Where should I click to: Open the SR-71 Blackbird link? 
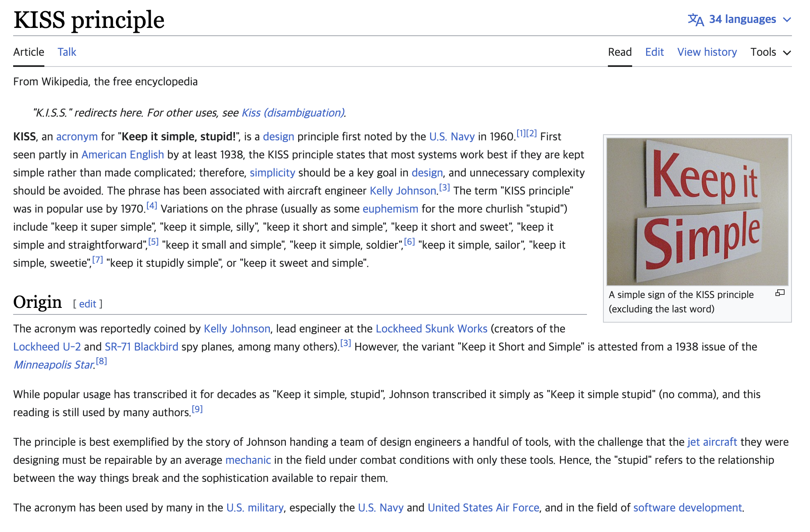click(141, 347)
